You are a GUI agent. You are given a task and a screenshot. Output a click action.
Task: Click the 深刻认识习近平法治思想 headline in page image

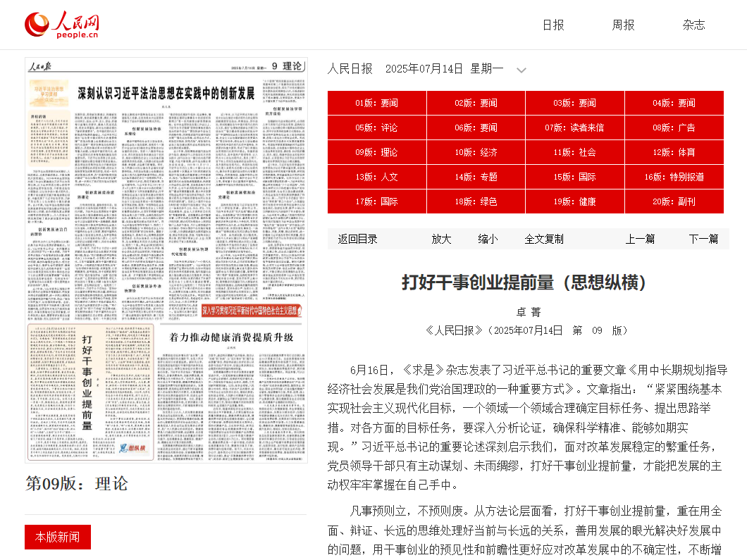coord(166,93)
